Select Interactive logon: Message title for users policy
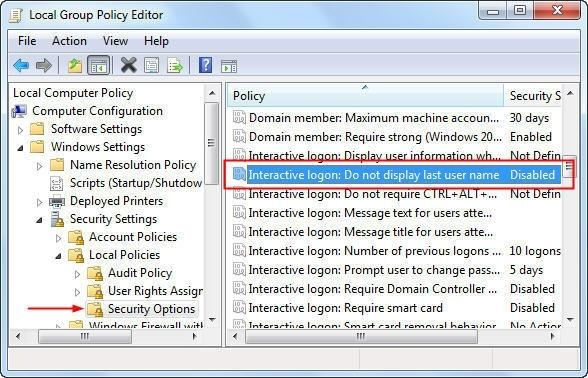 [x=396, y=232]
